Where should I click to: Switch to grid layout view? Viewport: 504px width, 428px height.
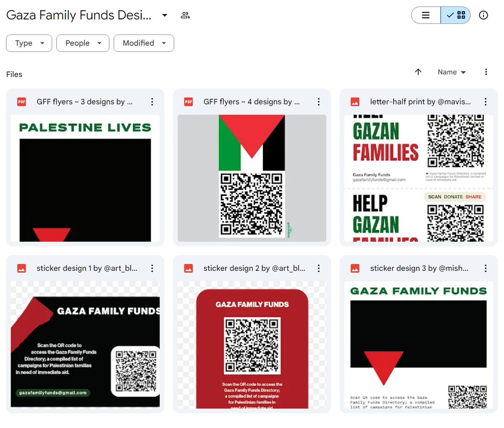pos(456,15)
